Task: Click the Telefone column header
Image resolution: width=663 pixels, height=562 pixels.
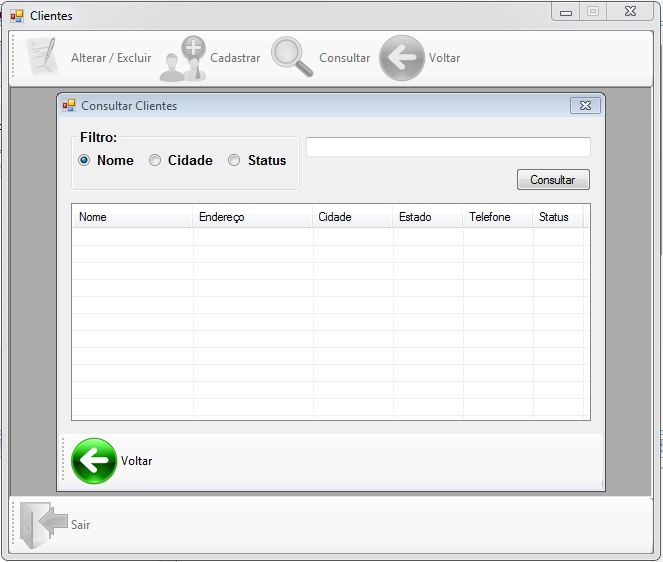Action: tap(497, 217)
